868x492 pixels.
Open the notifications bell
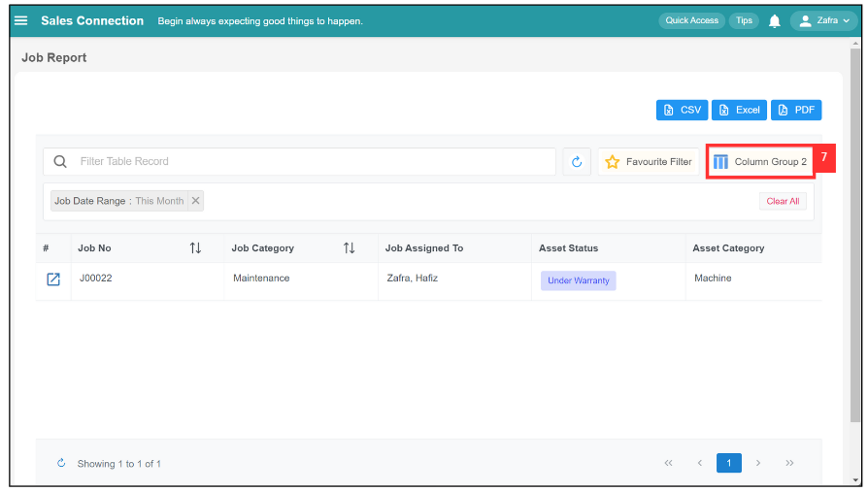click(x=775, y=21)
